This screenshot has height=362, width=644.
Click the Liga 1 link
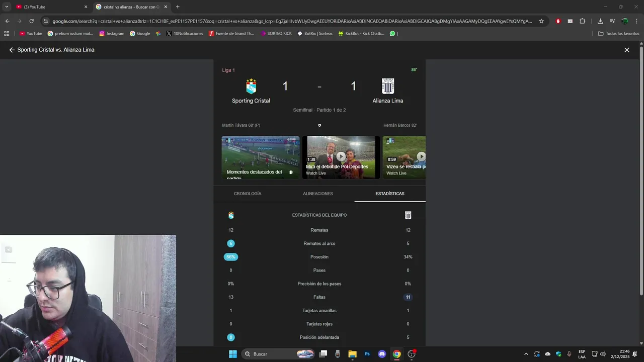coord(228,70)
